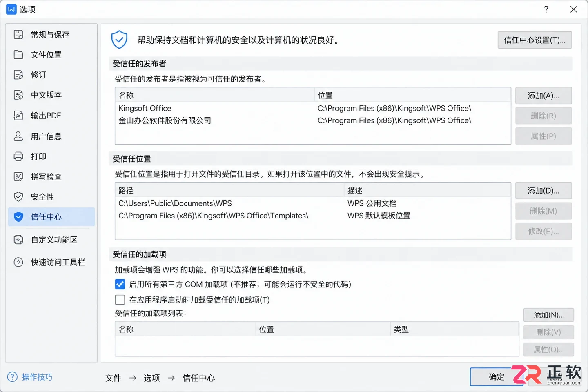
Task: Click the 描述 column header
Action: coord(428,190)
